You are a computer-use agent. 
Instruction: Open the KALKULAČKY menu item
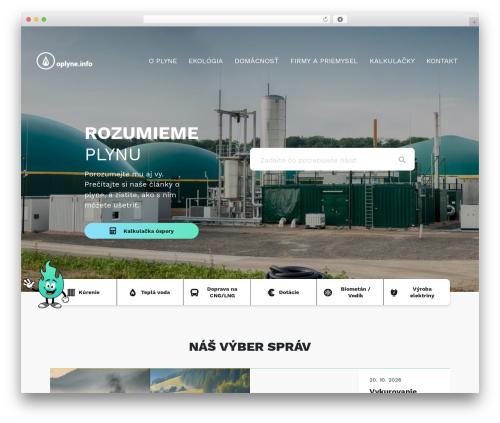coord(392,61)
